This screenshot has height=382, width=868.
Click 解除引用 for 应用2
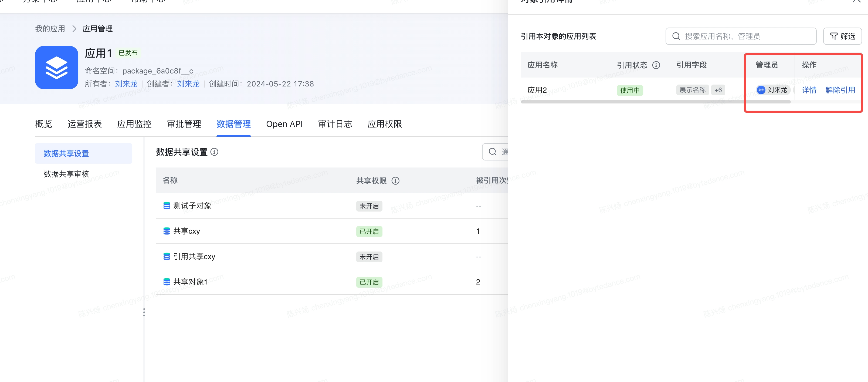click(840, 90)
